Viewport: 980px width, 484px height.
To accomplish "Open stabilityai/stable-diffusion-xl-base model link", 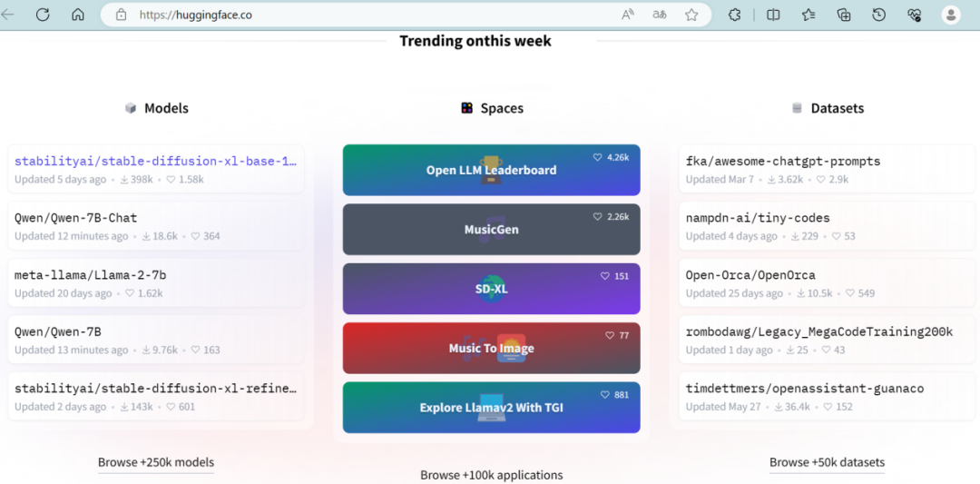I will click(156, 162).
